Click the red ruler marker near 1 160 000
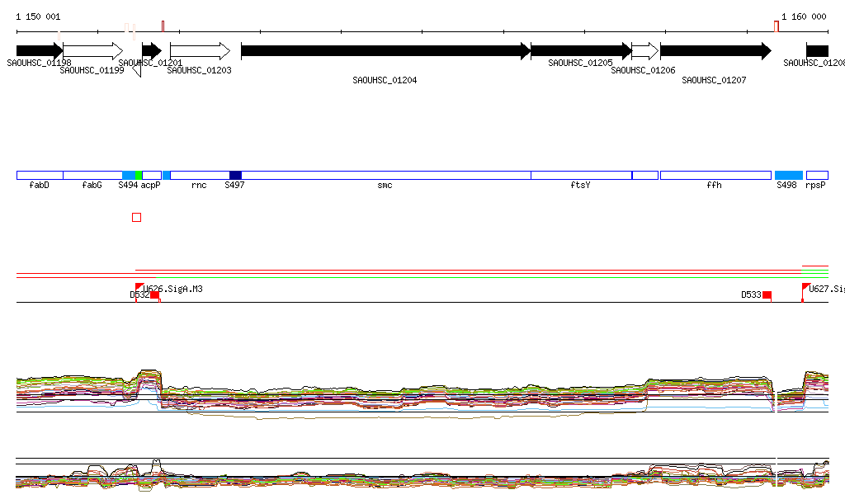 tap(776, 26)
